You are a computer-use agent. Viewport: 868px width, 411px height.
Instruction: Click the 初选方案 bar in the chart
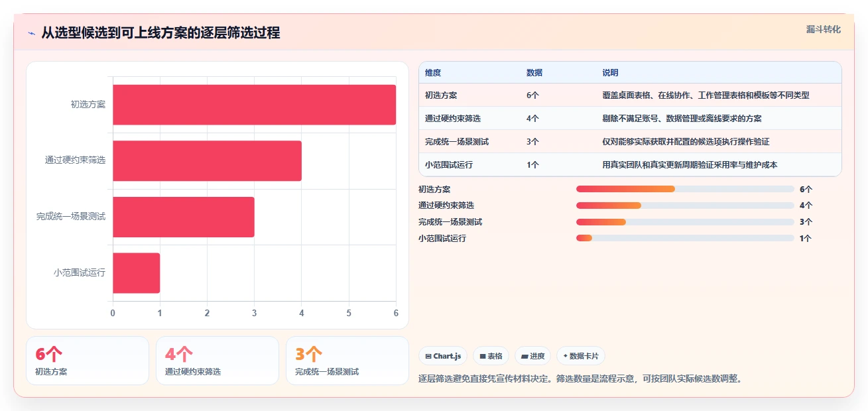254,105
